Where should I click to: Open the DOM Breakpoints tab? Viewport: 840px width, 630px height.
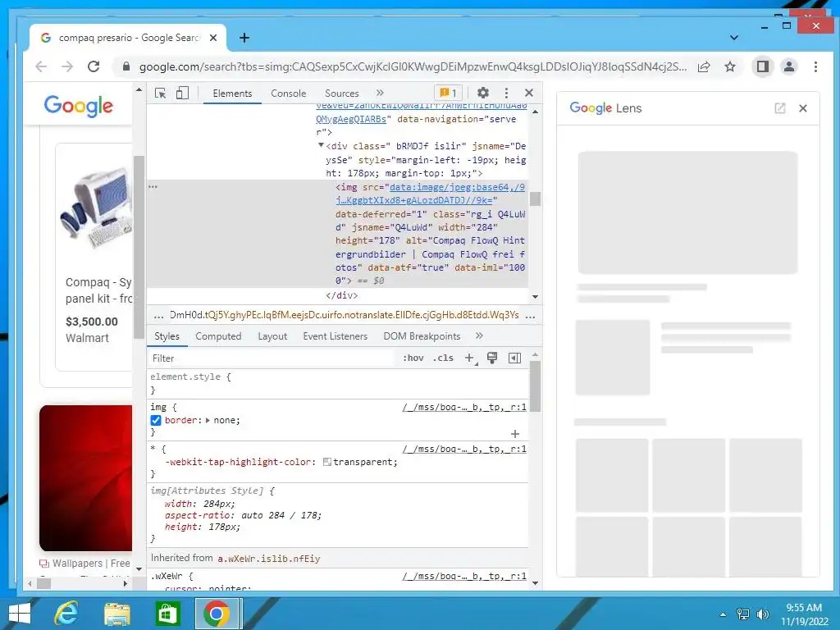pos(422,336)
